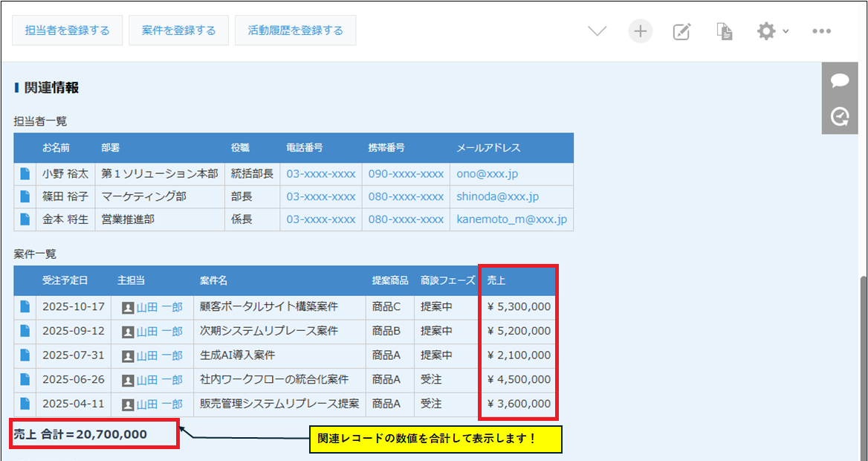Screen dimensions: 868x461
Task: Open the three-dots more options menu
Action: click(821, 31)
